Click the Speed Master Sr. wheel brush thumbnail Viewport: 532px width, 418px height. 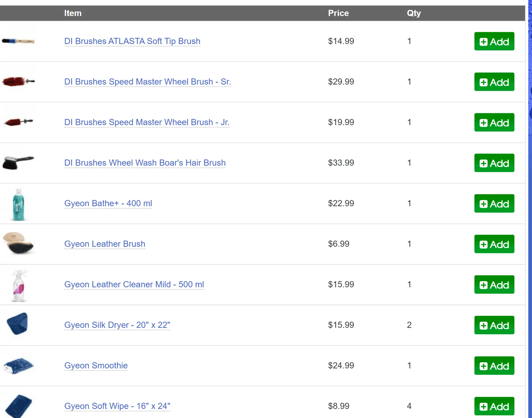(18, 82)
